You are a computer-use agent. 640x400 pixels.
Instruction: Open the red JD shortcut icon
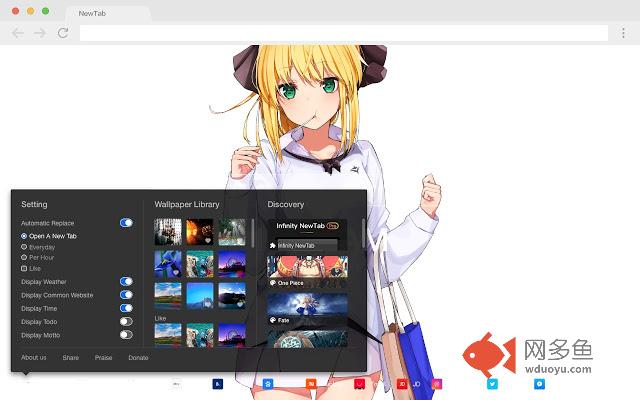(x=402, y=384)
